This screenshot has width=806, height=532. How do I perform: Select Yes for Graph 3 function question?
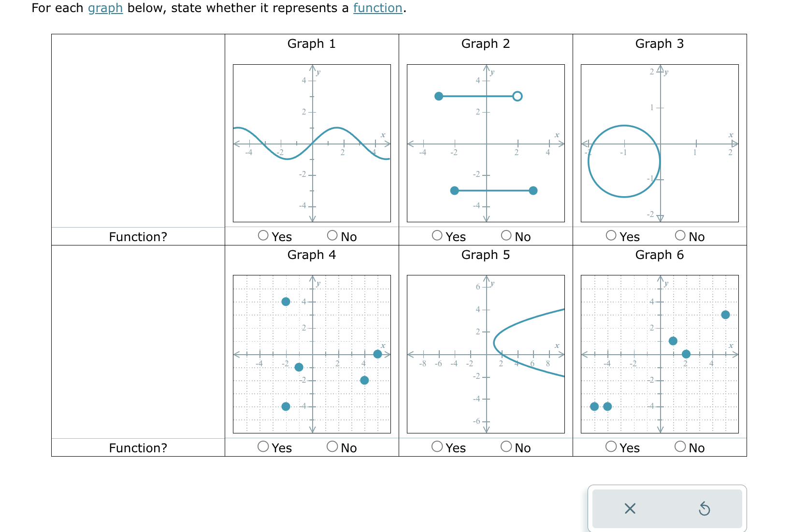click(610, 236)
